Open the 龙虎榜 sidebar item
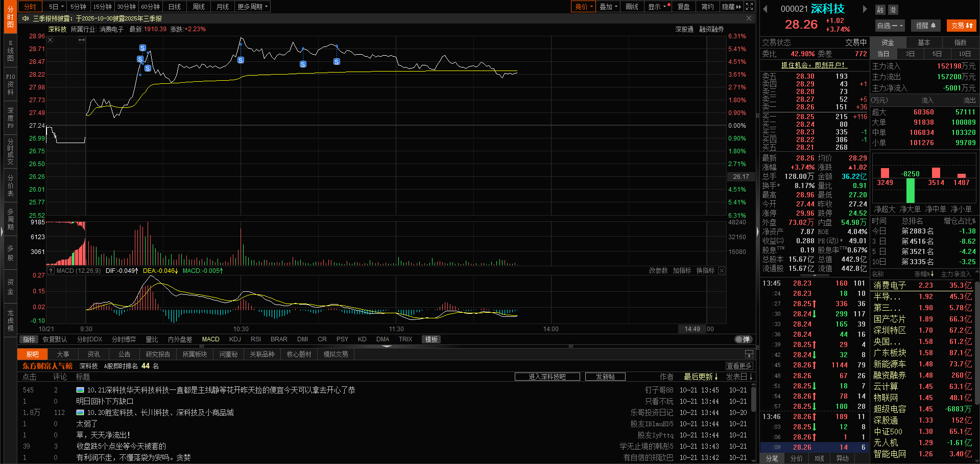The width and height of the screenshot is (980, 464). point(10,320)
